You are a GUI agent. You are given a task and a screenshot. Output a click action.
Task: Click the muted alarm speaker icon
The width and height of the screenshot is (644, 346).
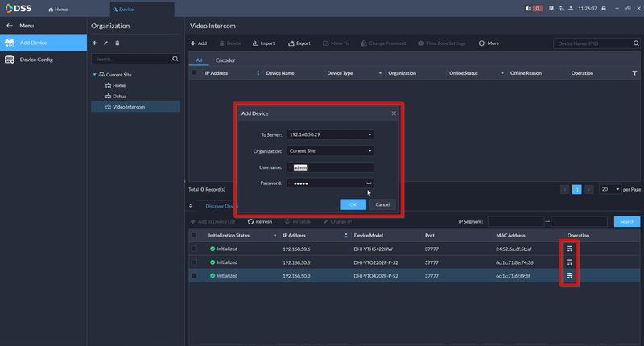tap(528, 8)
